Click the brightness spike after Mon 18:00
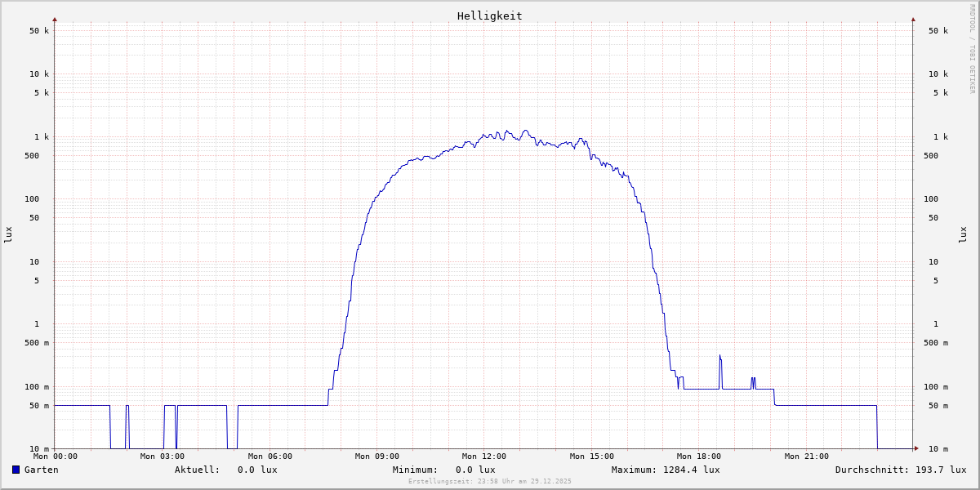This screenshot has width=980, height=490. pyautogui.click(x=719, y=358)
